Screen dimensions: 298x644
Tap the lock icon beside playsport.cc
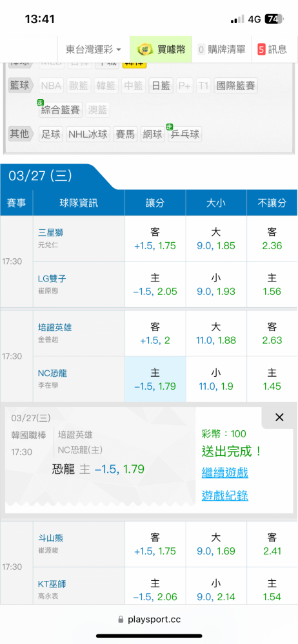[x=121, y=620]
